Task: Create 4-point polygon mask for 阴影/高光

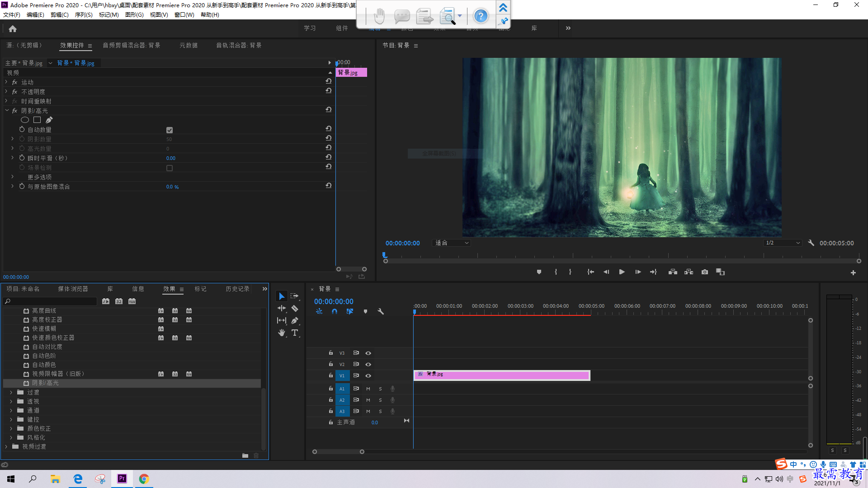Action: [37, 120]
